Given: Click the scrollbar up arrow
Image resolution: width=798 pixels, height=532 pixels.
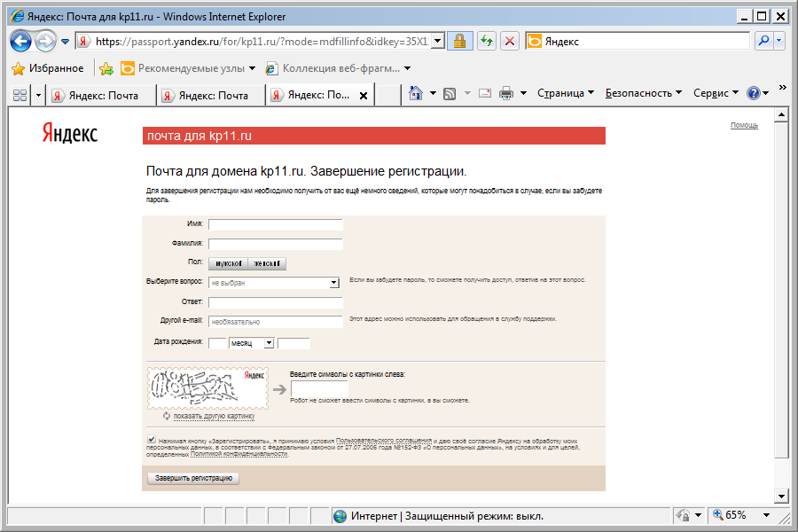Looking at the screenshot, I should tap(781, 114).
